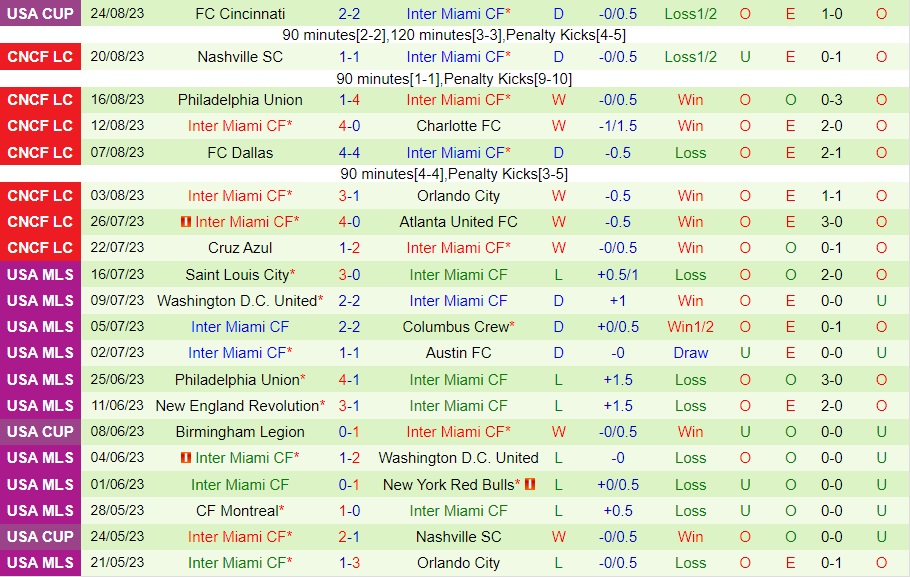The height and width of the screenshot is (577, 910).
Task: Open the USA CUP label for 24/08/23 match
Action: [x=41, y=13]
